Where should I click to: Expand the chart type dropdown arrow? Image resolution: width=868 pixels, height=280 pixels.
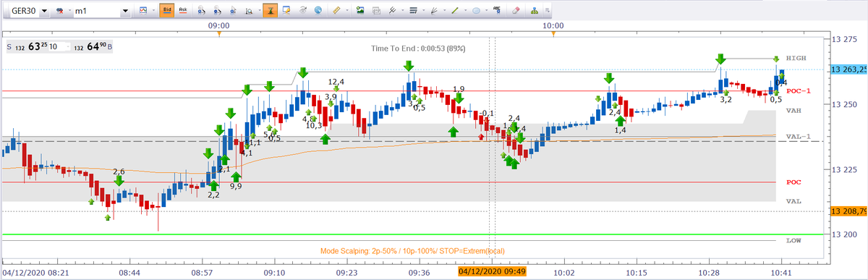click(153, 11)
